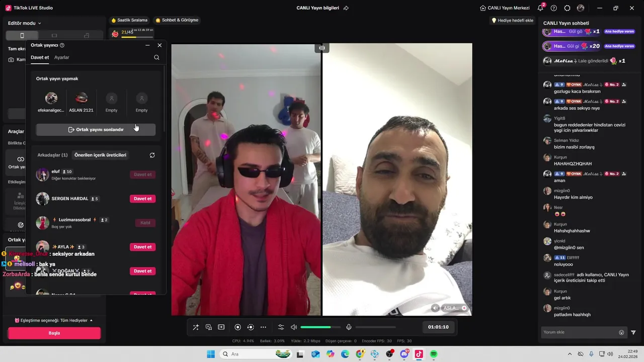This screenshot has height=362, width=644.
Task: Expand the Editör modu dropdown
Action: click(25, 23)
